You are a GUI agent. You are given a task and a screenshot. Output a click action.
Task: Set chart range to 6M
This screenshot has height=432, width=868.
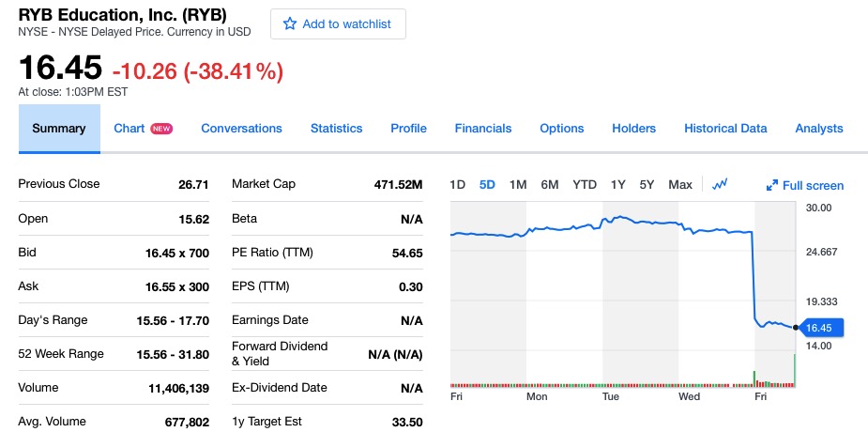coord(550,184)
